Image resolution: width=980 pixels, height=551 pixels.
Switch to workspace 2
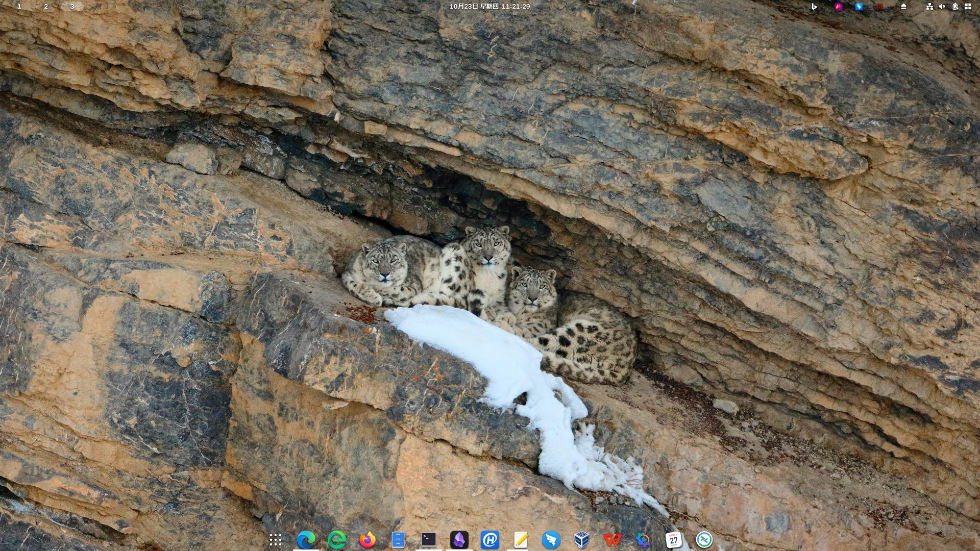(46, 7)
